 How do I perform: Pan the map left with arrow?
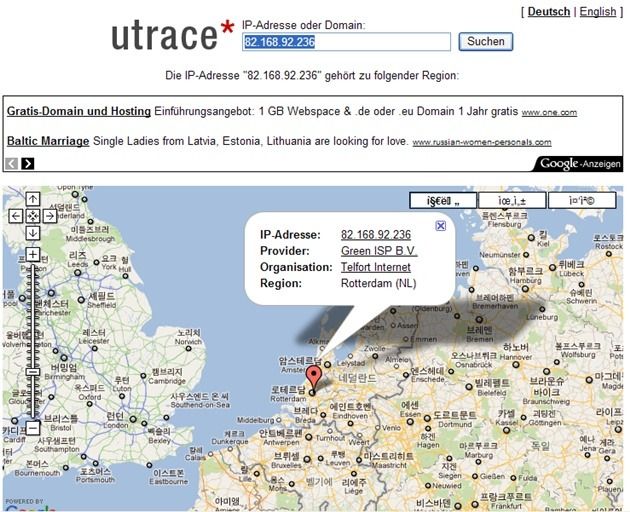click(x=16, y=216)
